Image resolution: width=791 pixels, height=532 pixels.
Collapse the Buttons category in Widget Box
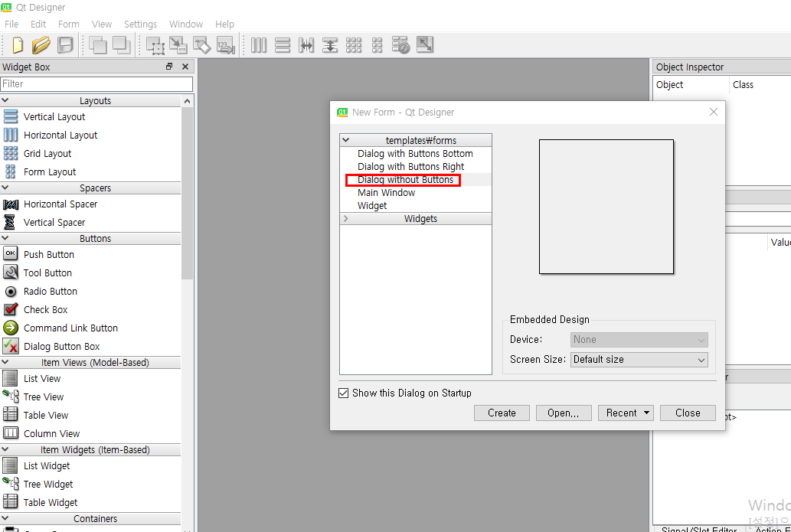tap(5, 238)
